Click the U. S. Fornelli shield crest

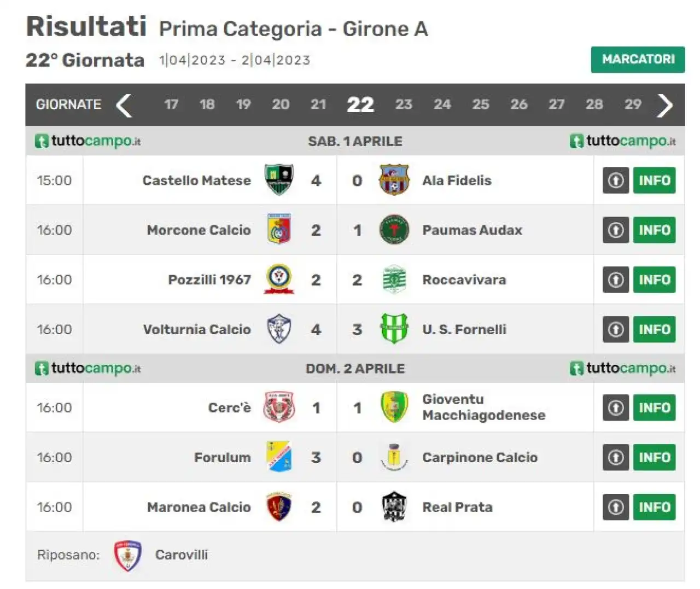click(394, 329)
